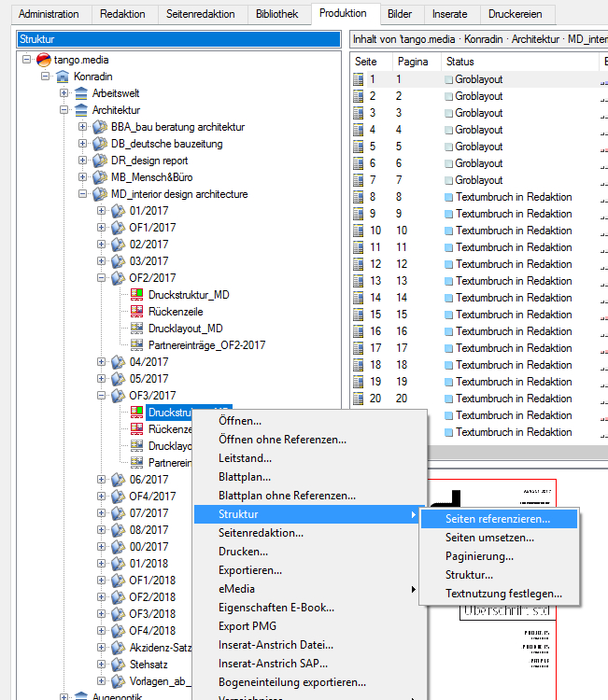Screen dimensions: 608x700
Task: Sort by the Pagina column header
Action: (413, 61)
